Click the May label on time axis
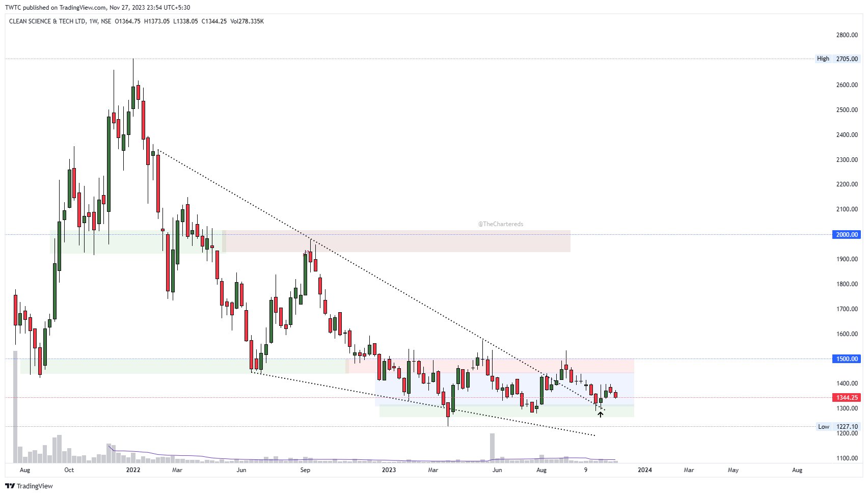 coord(733,470)
